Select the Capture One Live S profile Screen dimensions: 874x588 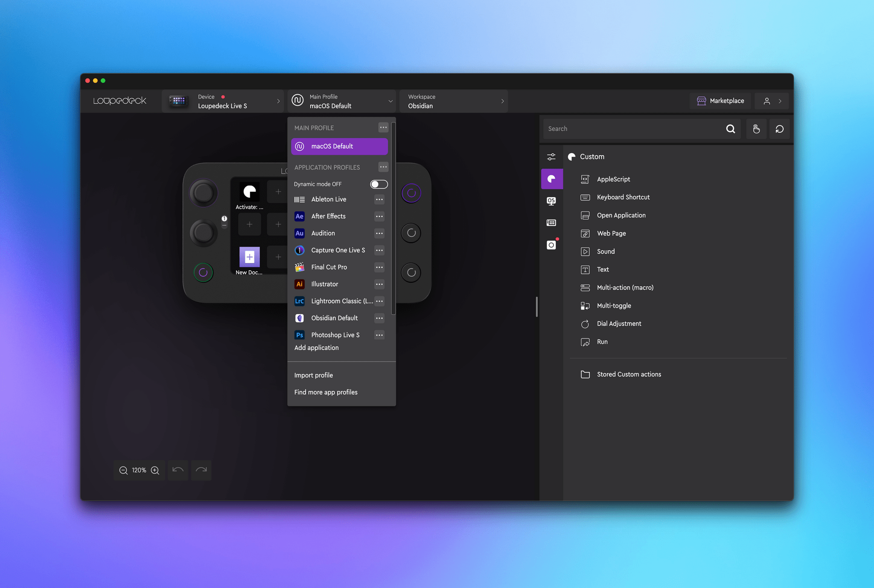click(x=338, y=250)
